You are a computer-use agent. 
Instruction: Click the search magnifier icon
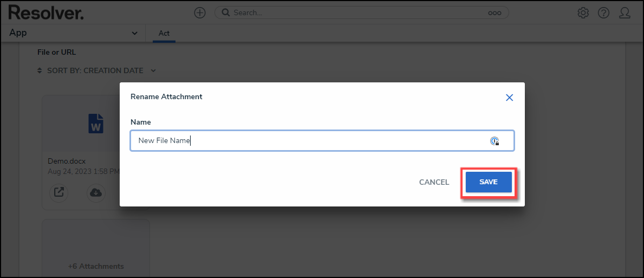coord(225,12)
